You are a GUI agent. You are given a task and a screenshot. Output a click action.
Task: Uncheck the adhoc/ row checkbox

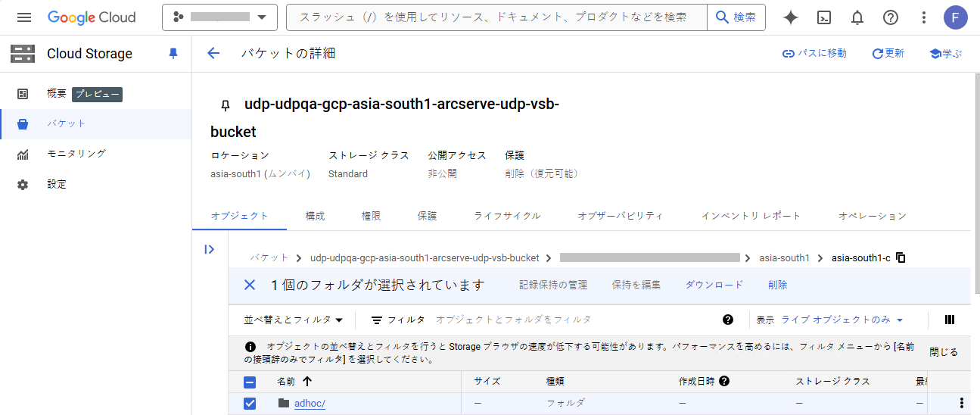pos(250,404)
